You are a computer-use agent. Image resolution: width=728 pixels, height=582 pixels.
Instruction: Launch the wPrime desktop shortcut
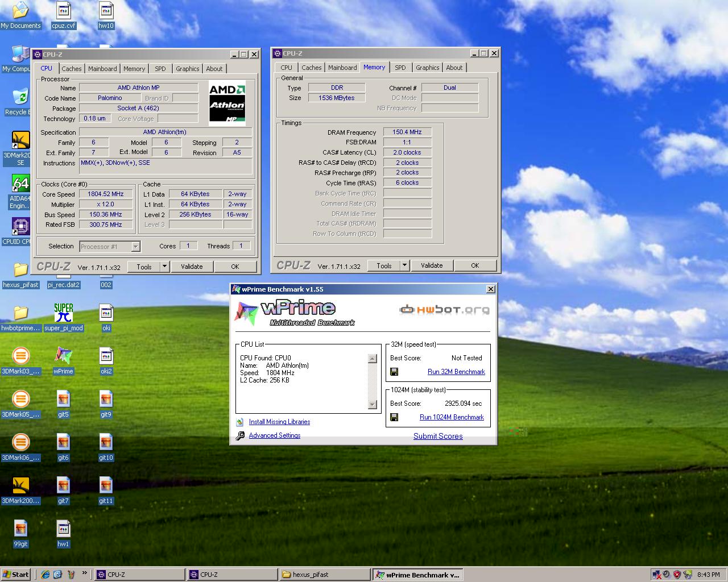coord(63,361)
